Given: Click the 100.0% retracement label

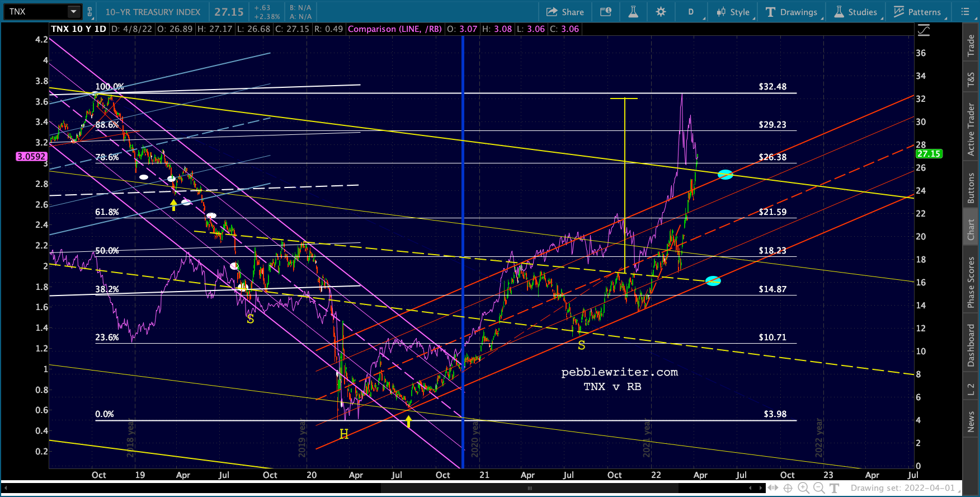Looking at the screenshot, I should 110,87.
